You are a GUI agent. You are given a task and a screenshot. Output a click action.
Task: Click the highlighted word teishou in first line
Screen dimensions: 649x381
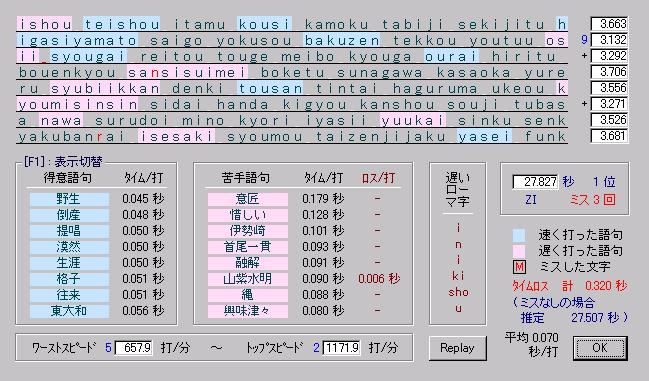click(122, 24)
